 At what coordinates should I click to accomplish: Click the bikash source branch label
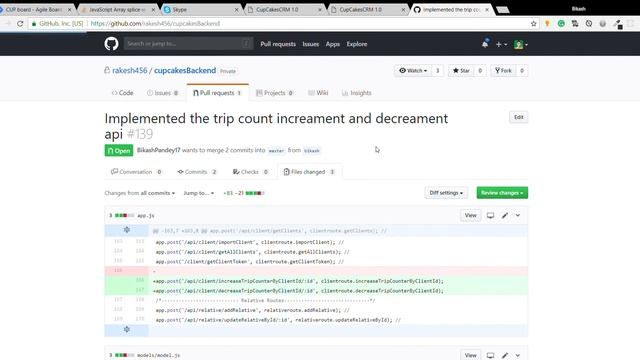point(311,151)
